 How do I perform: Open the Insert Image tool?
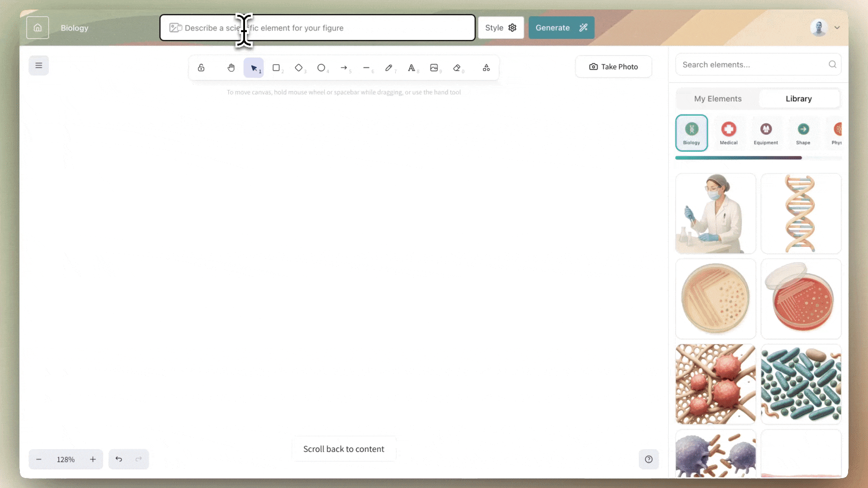point(434,68)
